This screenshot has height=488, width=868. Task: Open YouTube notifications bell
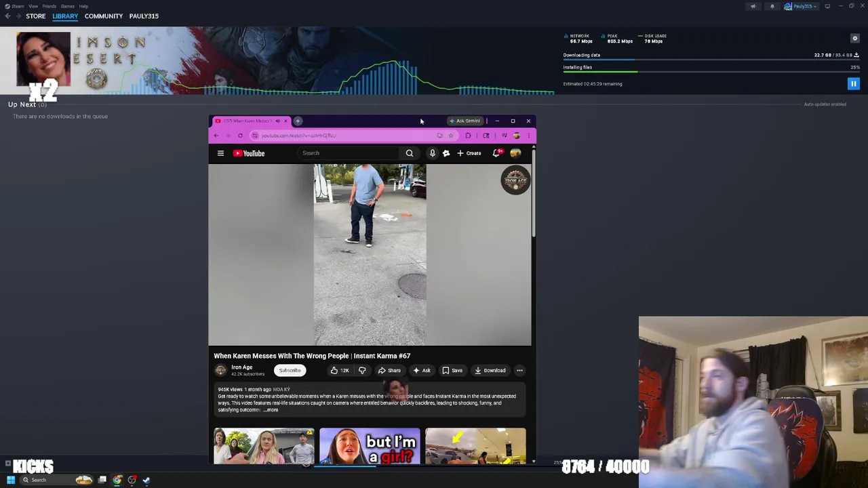(496, 153)
